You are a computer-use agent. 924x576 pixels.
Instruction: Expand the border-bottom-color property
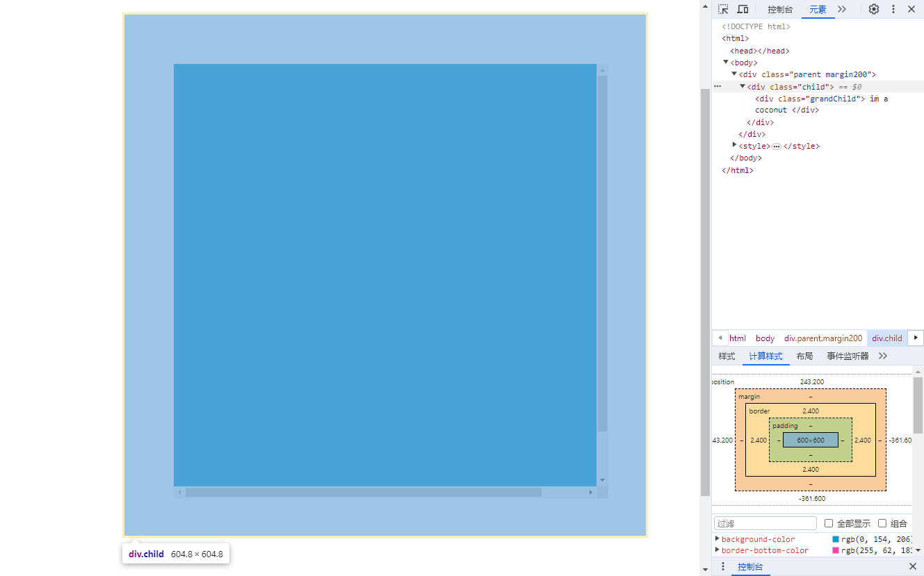pyautogui.click(x=718, y=550)
